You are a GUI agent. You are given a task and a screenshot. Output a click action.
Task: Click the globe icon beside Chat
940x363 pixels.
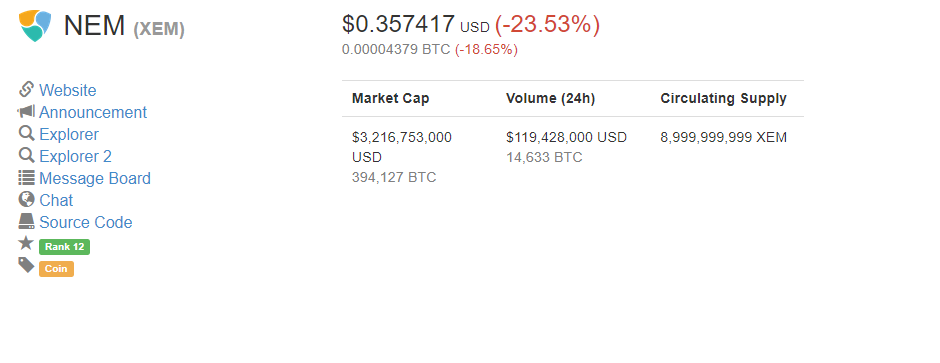click(x=26, y=199)
